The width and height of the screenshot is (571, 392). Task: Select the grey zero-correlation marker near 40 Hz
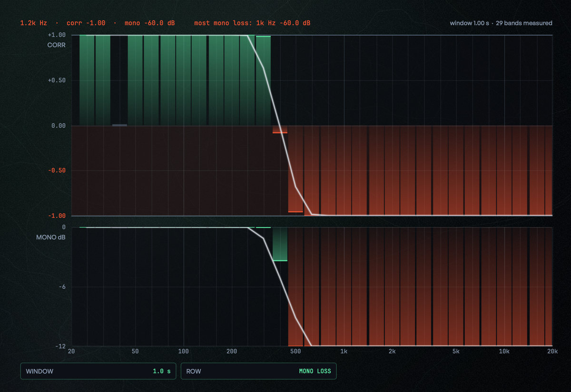point(119,125)
